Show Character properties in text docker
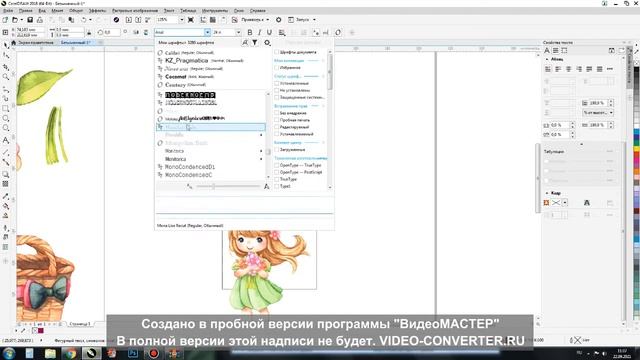 pyautogui.click(x=547, y=51)
